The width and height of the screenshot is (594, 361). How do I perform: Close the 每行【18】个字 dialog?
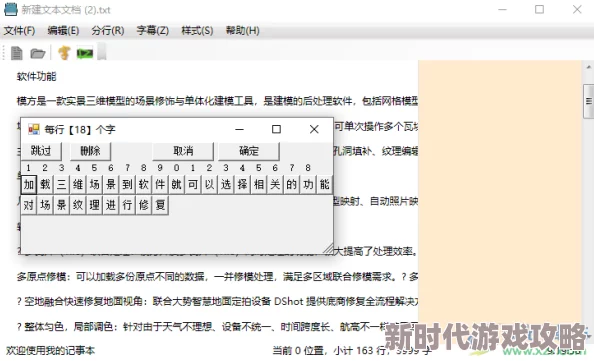[x=314, y=130]
